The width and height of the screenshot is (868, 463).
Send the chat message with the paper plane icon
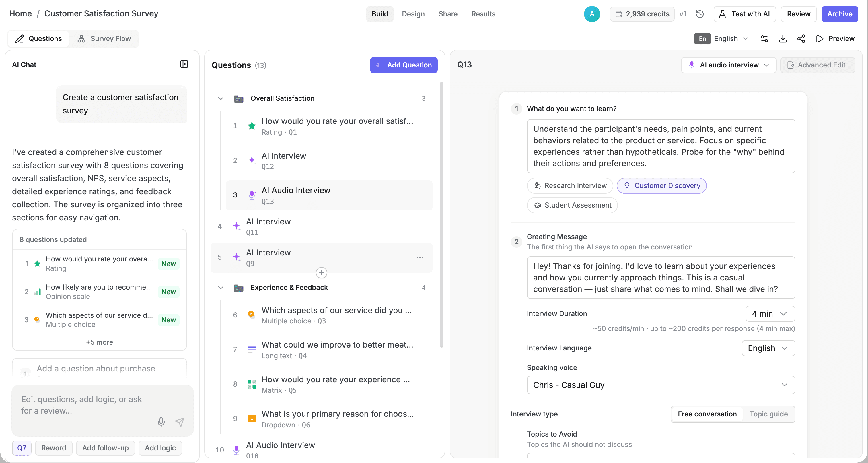point(180,422)
